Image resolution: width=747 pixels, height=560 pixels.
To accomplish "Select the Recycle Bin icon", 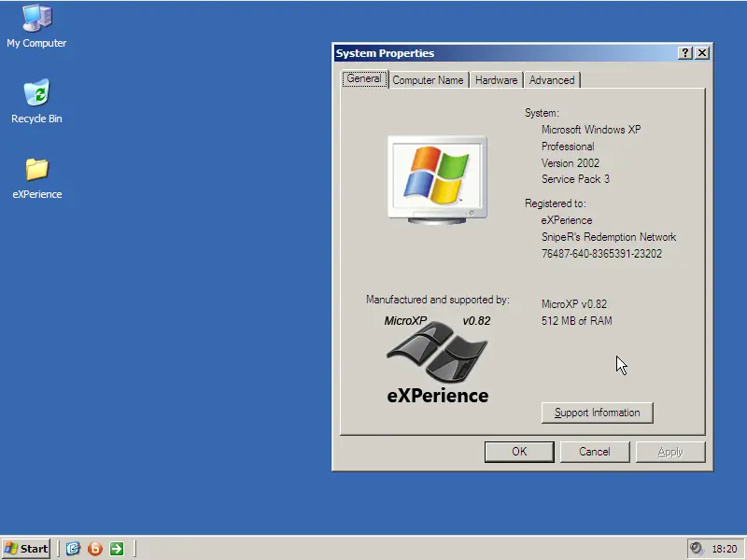I will pos(36,102).
